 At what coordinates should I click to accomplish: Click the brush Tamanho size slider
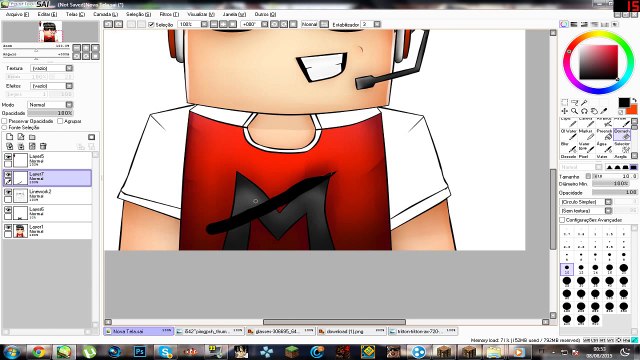[615, 176]
